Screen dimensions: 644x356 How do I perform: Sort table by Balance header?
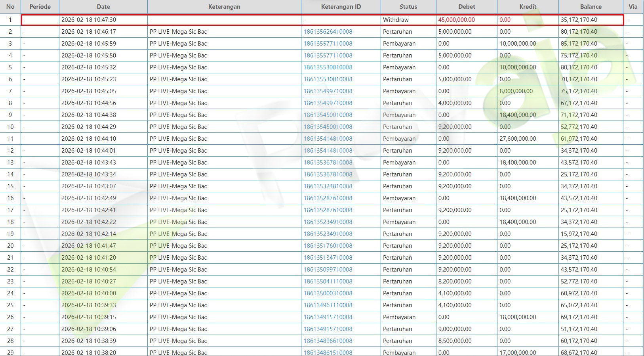point(591,7)
